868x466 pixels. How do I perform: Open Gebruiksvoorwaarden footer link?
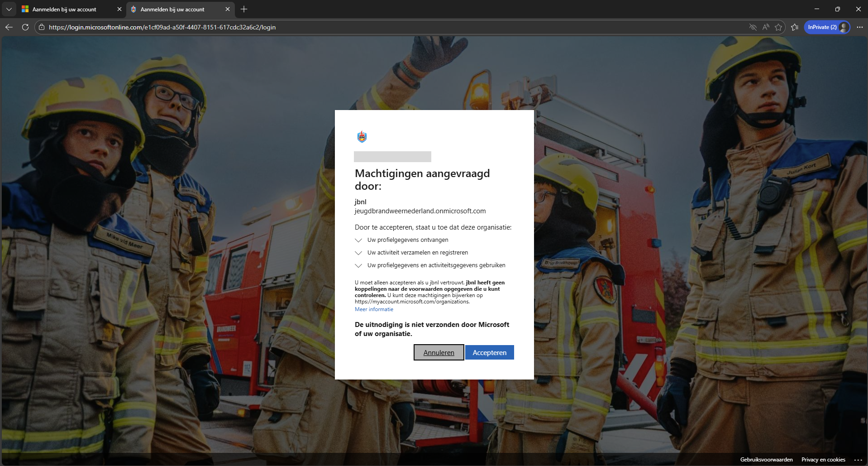pos(766,459)
